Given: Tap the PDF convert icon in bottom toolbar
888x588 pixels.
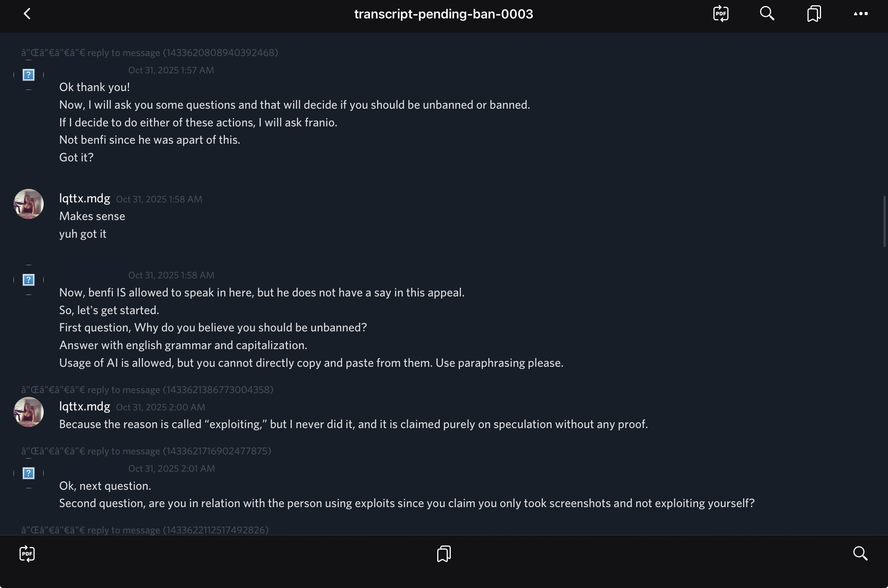Looking at the screenshot, I should coord(27,553).
